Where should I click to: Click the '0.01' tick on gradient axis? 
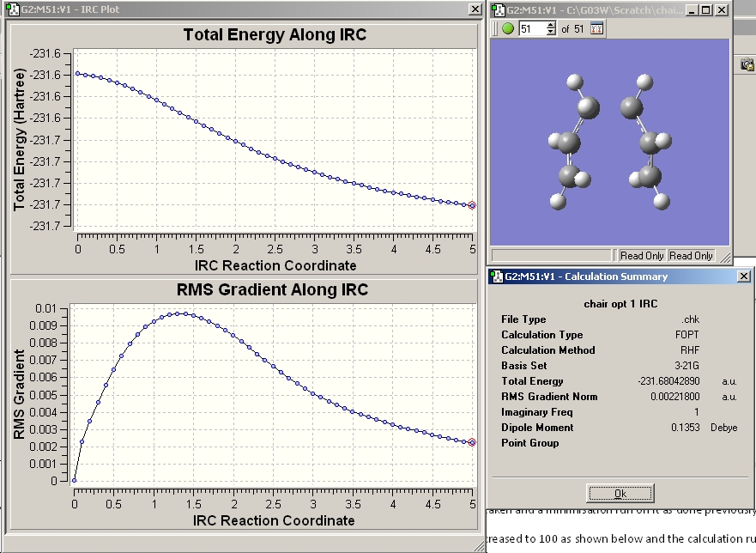(x=45, y=308)
